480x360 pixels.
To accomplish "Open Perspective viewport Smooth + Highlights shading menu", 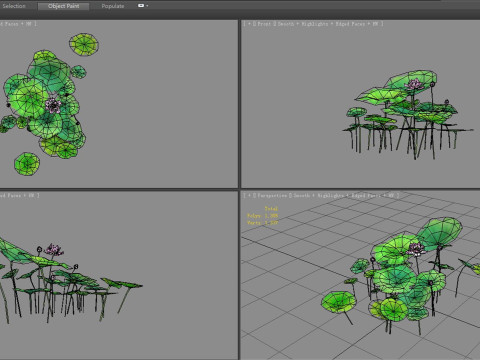I will click(318, 196).
